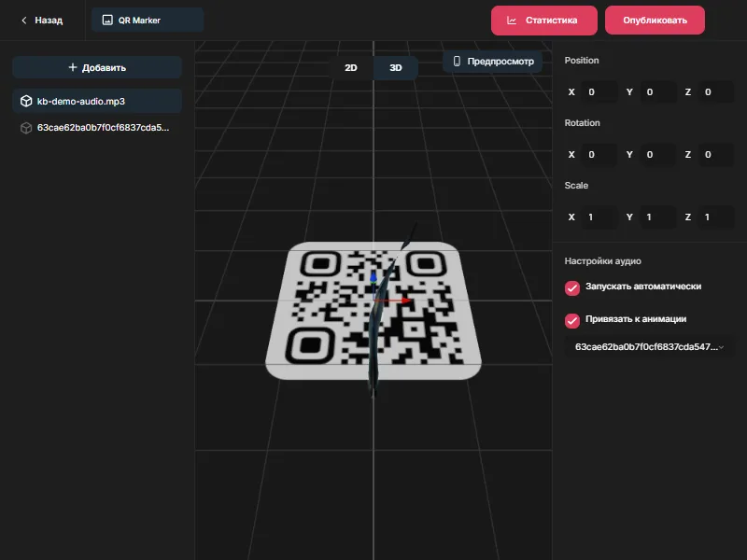Edit Position Z value field
The width and height of the screenshot is (747, 560).
point(717,91)
